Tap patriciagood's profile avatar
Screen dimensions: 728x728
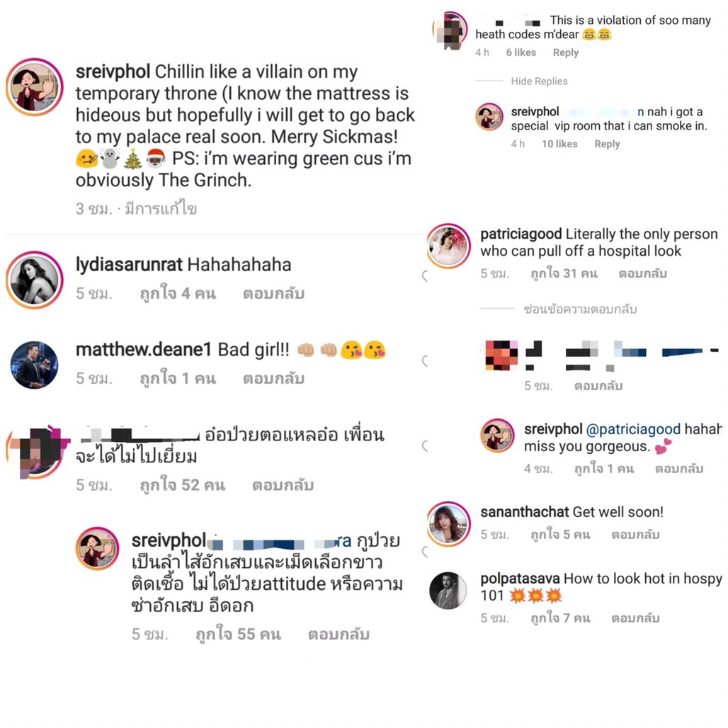[x=448, y=246]
